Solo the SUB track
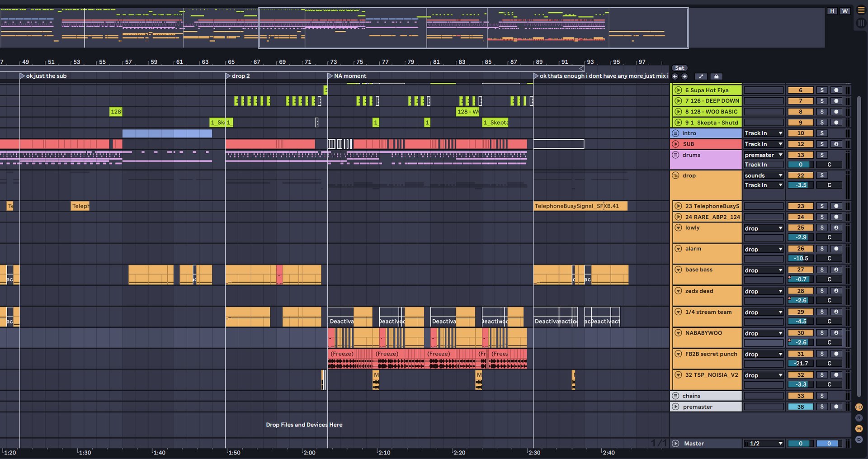 [x=821, y=144]
